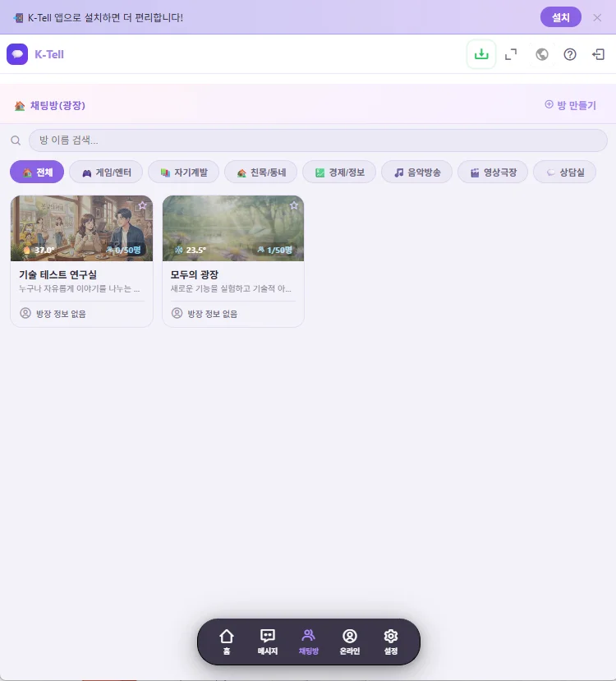616x681 pixels.
Task: Click the green download install icon
Action: [x=481, y=54]
